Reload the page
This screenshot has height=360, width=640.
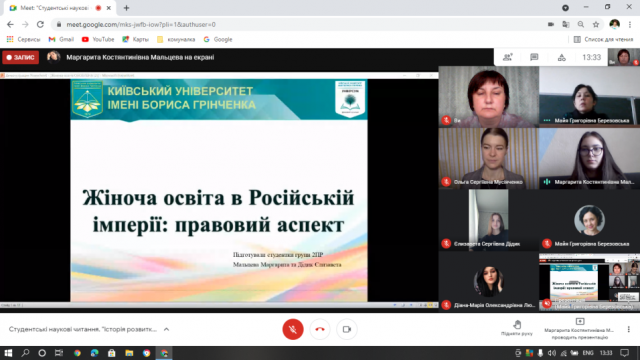pyautogui.click(x=40, y=24)
